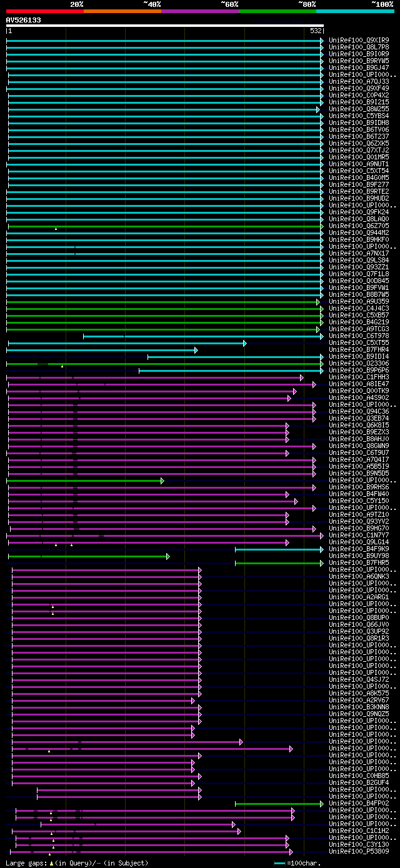The width and height of the screenshot is (400, 868).
Task: Select hit UniRef100_Q0D845
Action: 359,281
